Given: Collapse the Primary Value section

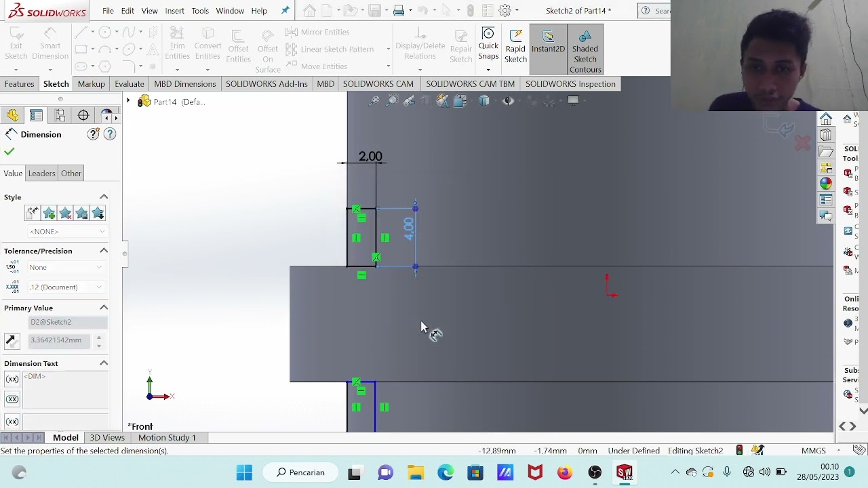Looking at the screenshot, I should tap(104, 308).
